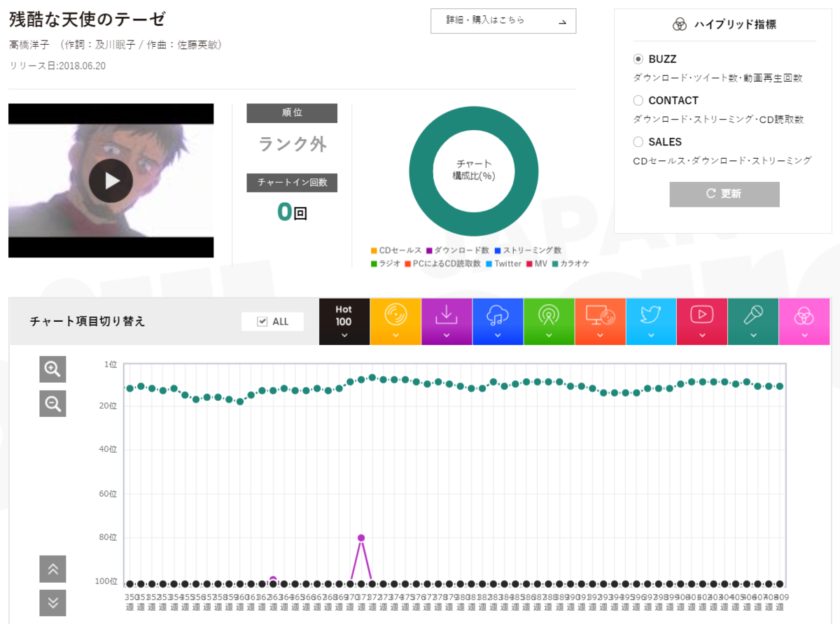The height and width of the screenshot is (624, 840).
Task: Click the CDセールス・ダウンロード・ストリーミング description
Action: 722,161
